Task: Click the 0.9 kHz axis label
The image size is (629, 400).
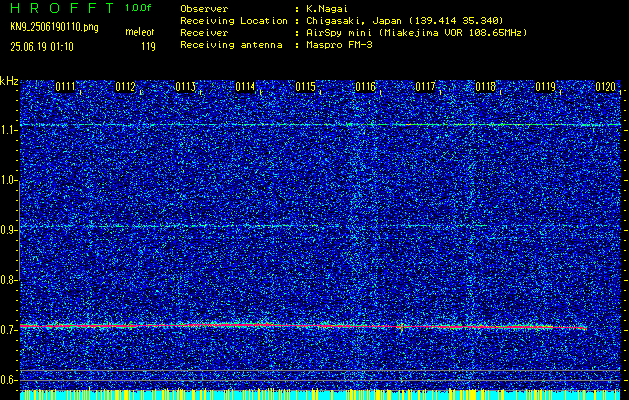Action: 8,230
